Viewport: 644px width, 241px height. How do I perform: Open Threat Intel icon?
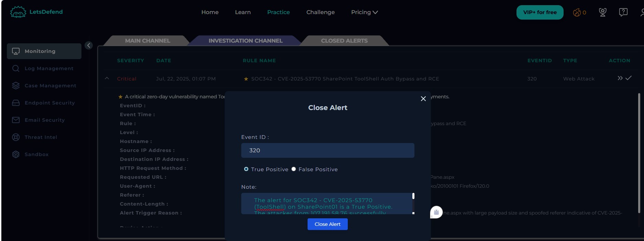(x=16, y=137)
